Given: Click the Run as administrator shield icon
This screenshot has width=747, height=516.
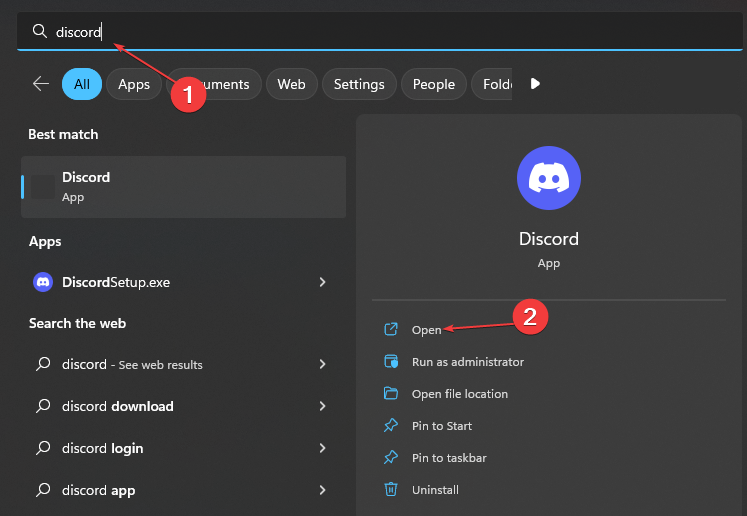Looking at the screenshot, I should 391,361.
